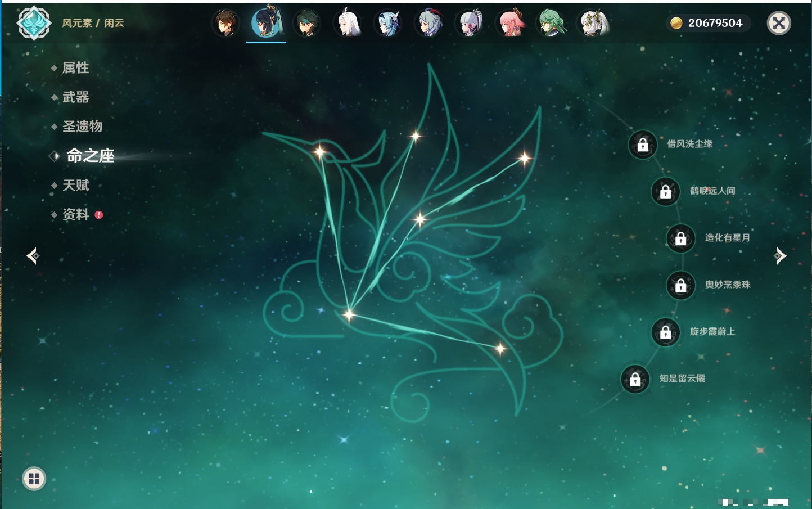
Task: Click the locked 借风洗尘缘 constellation icon
Action: pos(643,145)
